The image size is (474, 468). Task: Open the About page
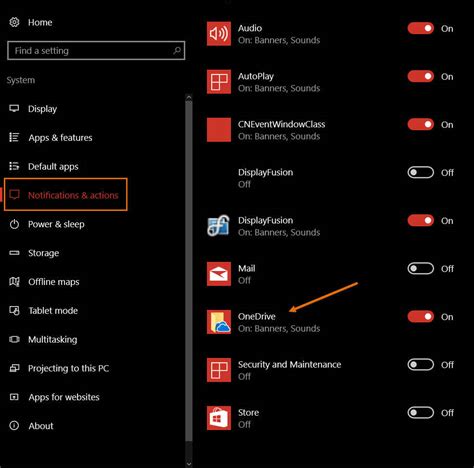pyautogui.click(x=41, y=426)
